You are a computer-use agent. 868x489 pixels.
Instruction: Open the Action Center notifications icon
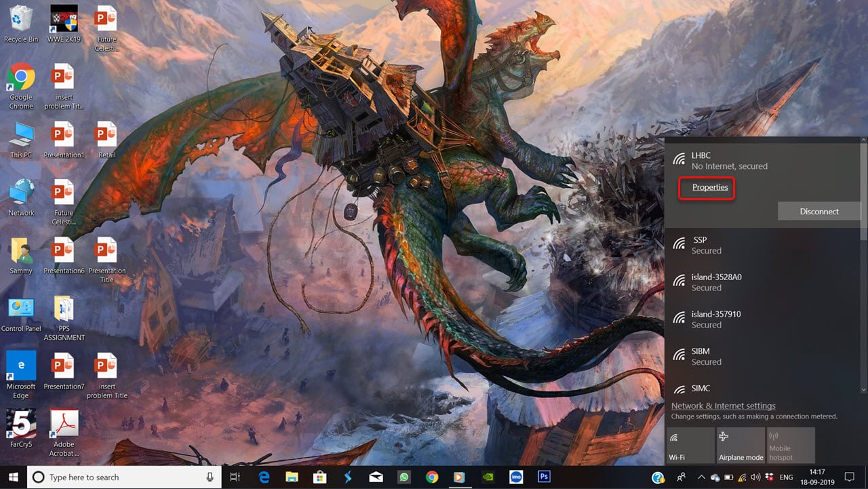[849, 477]
